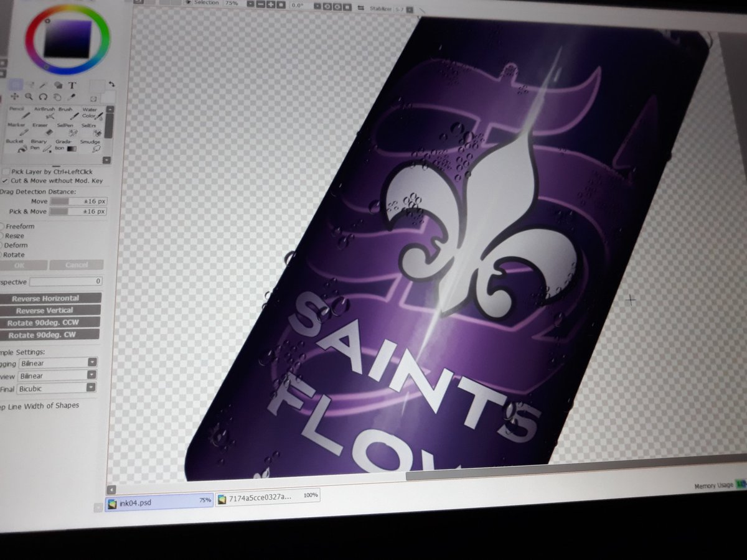Select the Eyedropper color picker tool
The image size is (747, 560).
point(71,97)
